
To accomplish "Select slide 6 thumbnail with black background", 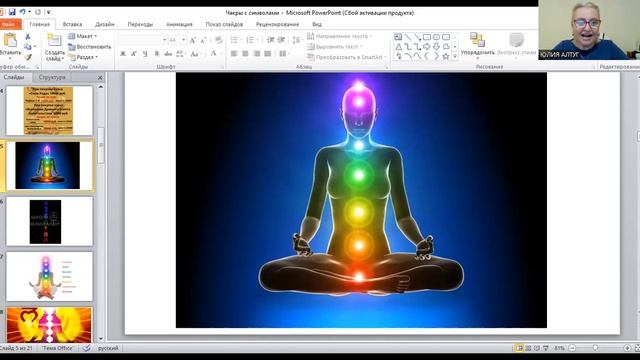I will [49, 221].
